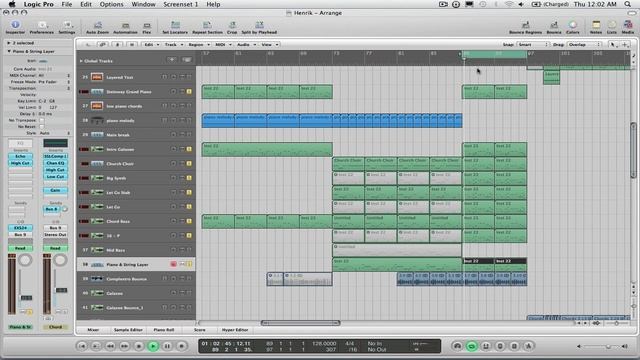Check the No Transpose checkbox

click(42, 120)
